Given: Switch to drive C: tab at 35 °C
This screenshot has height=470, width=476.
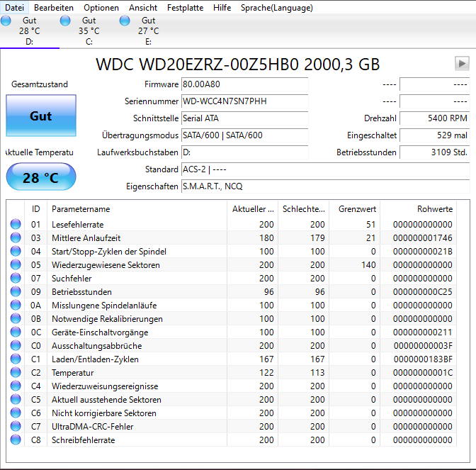Looking at the screenshot, I should (x=89, y=31).
